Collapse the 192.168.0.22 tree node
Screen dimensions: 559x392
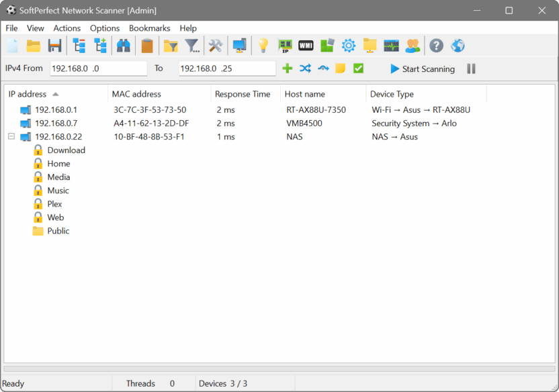11,136
